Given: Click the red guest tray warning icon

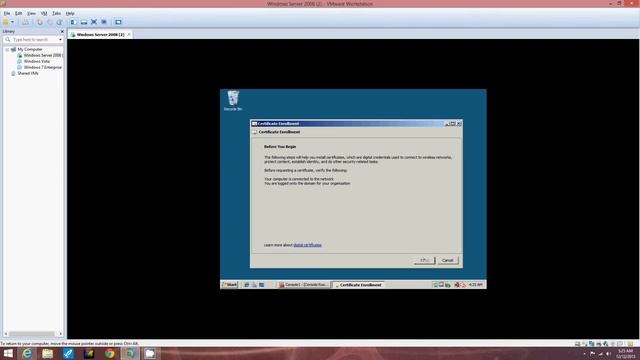Looking at the screenshot, I should click(x=457, y=285).
